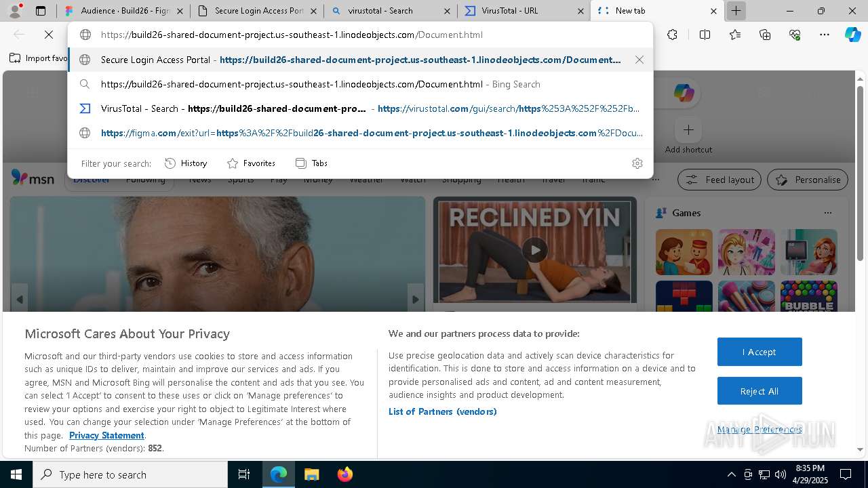Open the browser profile icon

(15, 11)
